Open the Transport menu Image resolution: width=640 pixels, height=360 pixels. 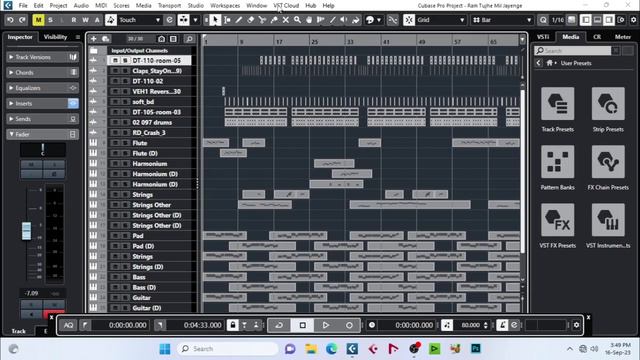click(x=169, y=6)
